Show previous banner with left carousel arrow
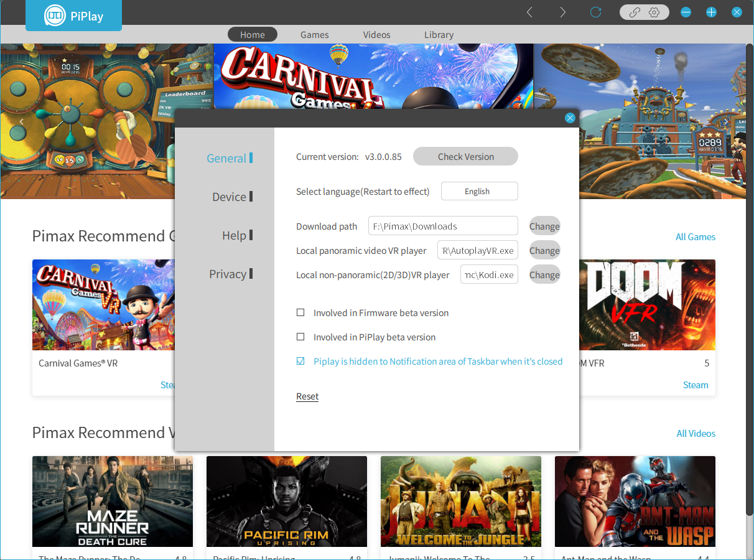754x560 pixels. coord(21,121)
